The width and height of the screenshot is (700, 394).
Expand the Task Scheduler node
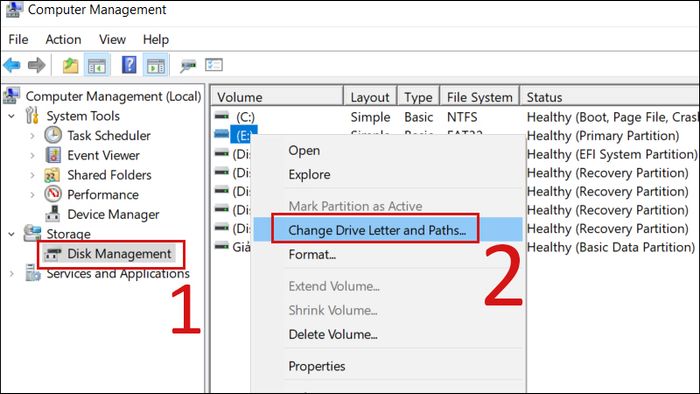pyautogui.click(x=32, y=136)
